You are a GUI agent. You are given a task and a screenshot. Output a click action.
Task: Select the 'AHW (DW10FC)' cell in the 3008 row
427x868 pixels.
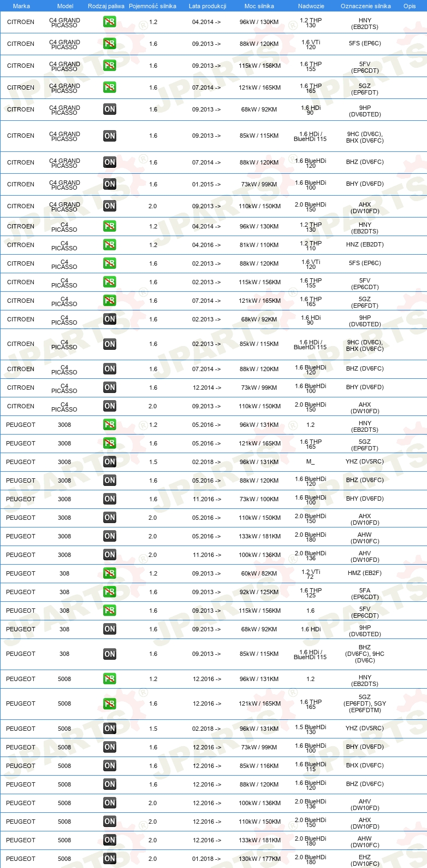coord(365,538)
